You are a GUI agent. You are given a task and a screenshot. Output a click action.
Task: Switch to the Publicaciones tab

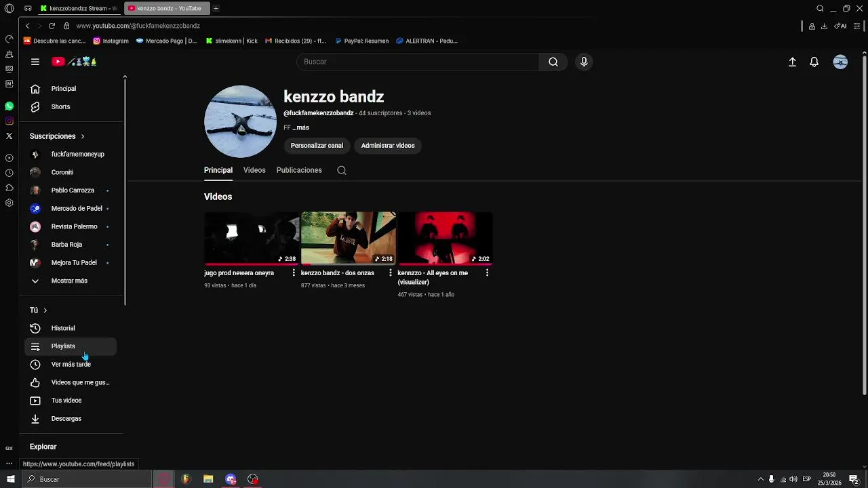[x=299, y=170]
